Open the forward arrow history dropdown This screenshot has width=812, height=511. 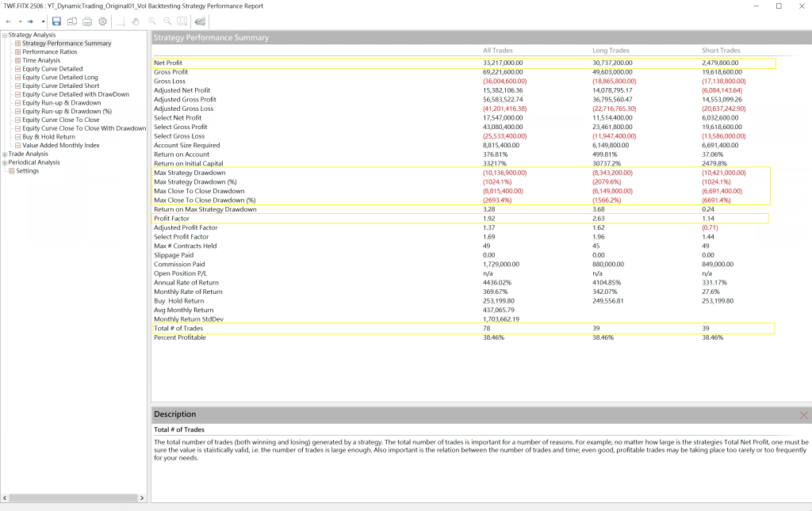tap(43, 21)
